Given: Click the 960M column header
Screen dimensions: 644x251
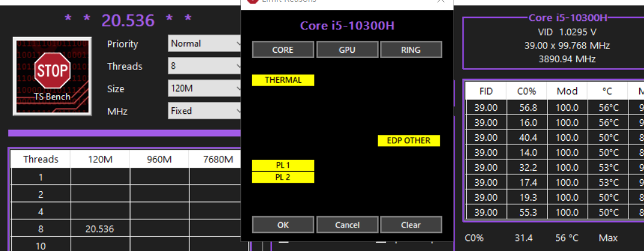Looking at the screenshot, I should click(x=159, y=159).
